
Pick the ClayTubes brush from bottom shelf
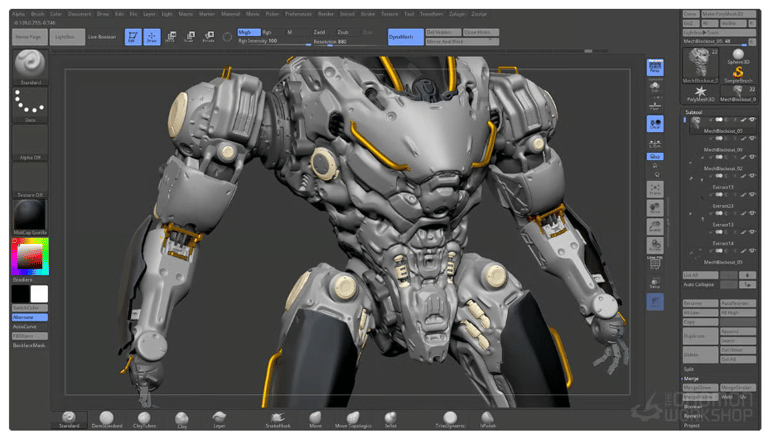(143, 418)
